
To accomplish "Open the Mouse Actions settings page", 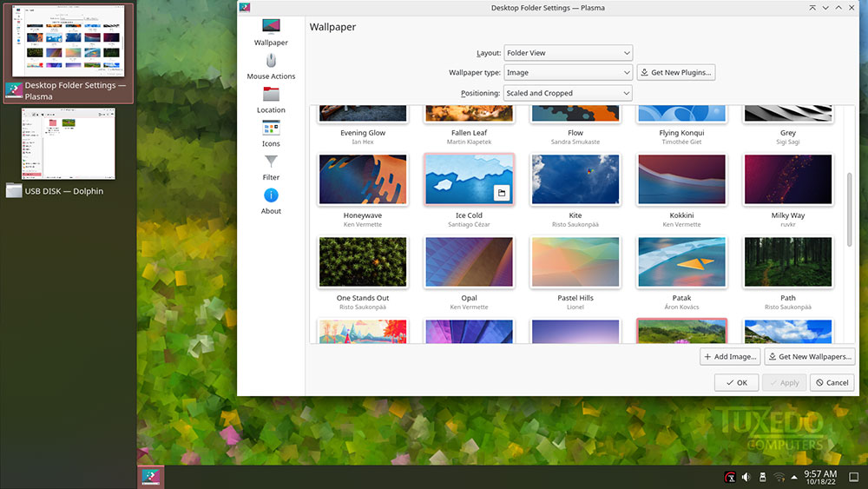I will coord(271,66).
